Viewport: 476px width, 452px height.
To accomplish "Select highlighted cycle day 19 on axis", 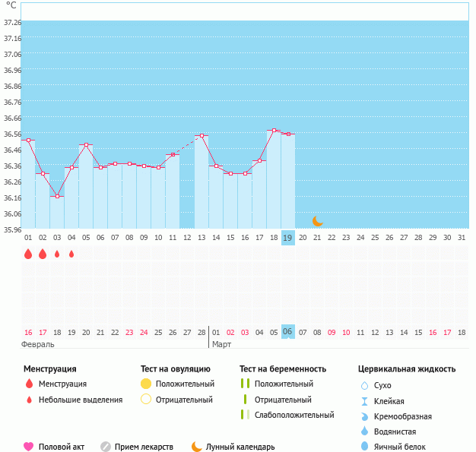I will point(287,238).
